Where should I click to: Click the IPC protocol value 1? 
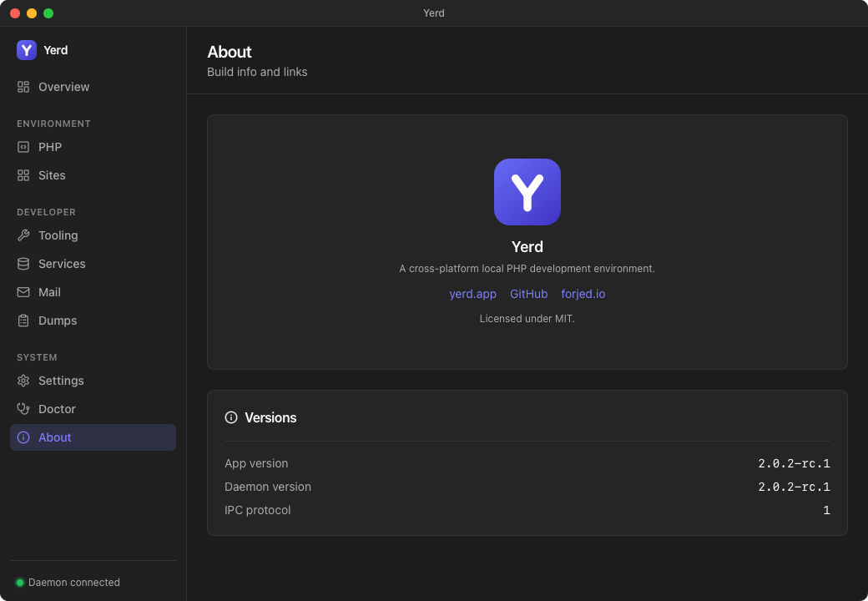tap(826, 510)
